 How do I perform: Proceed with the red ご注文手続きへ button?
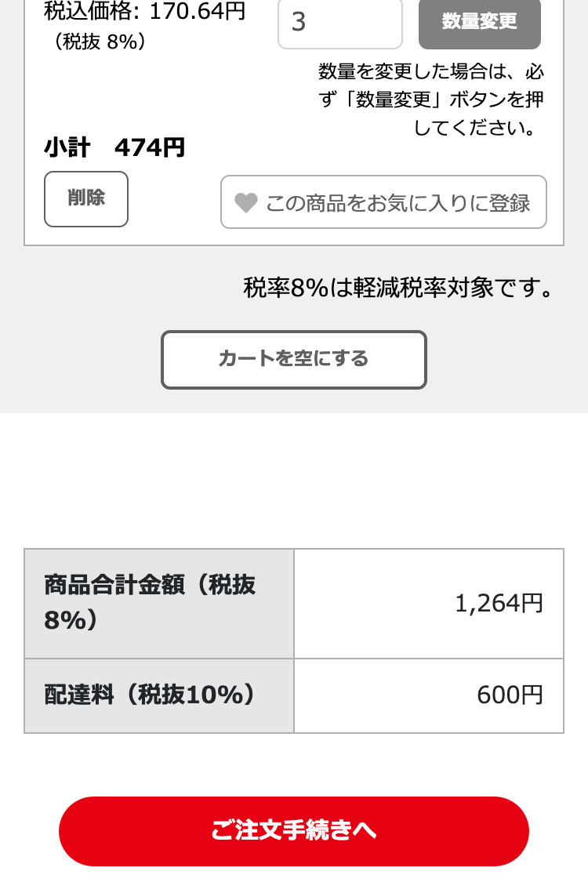tap(294, 831)
